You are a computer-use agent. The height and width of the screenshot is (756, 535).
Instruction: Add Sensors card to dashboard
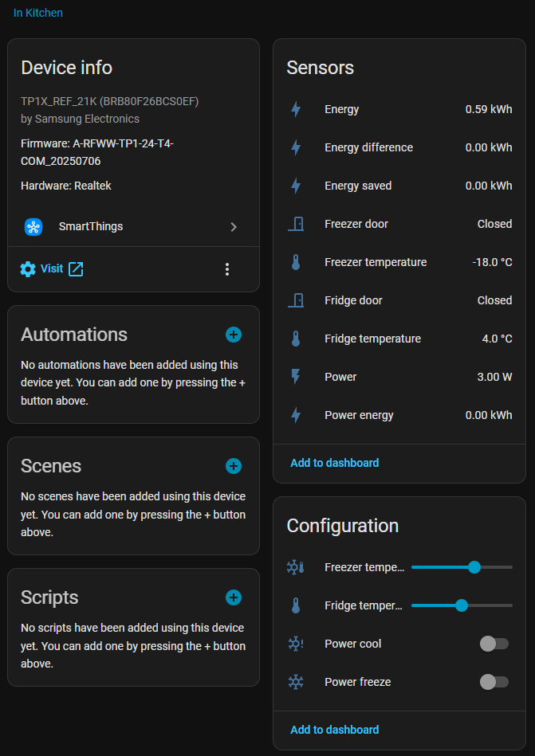(334, 463)
